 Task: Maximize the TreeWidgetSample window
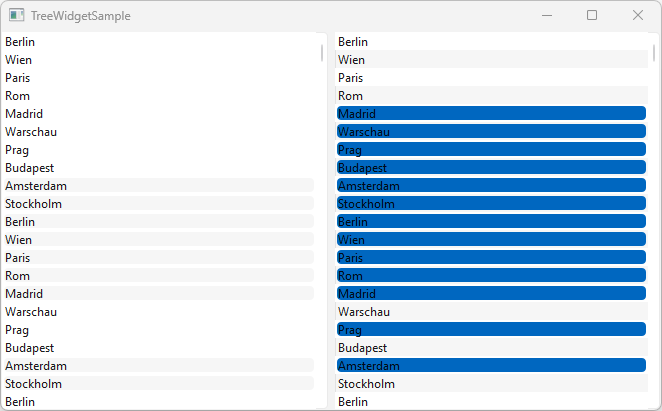click(592, 16)
